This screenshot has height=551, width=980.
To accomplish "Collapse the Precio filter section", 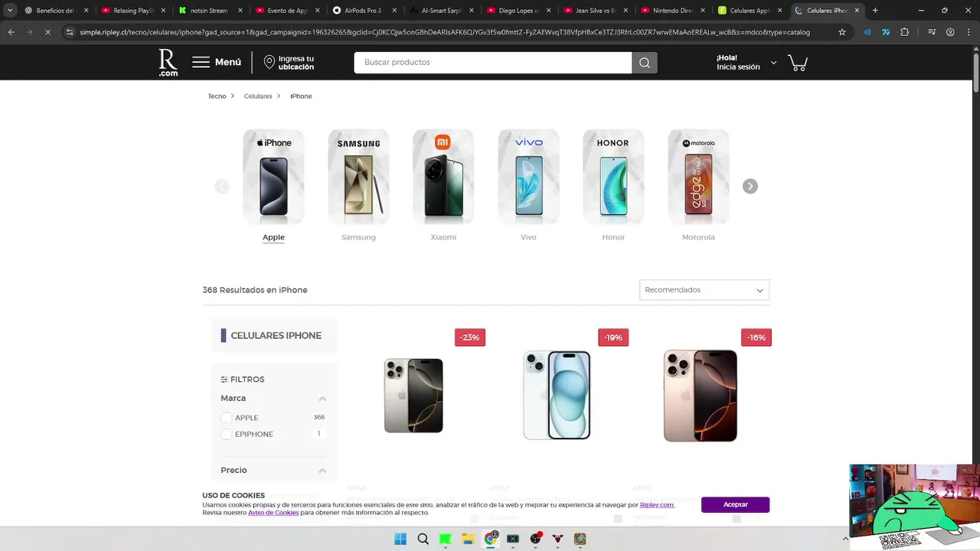I will pyautogui.click(x=322, y=471).
